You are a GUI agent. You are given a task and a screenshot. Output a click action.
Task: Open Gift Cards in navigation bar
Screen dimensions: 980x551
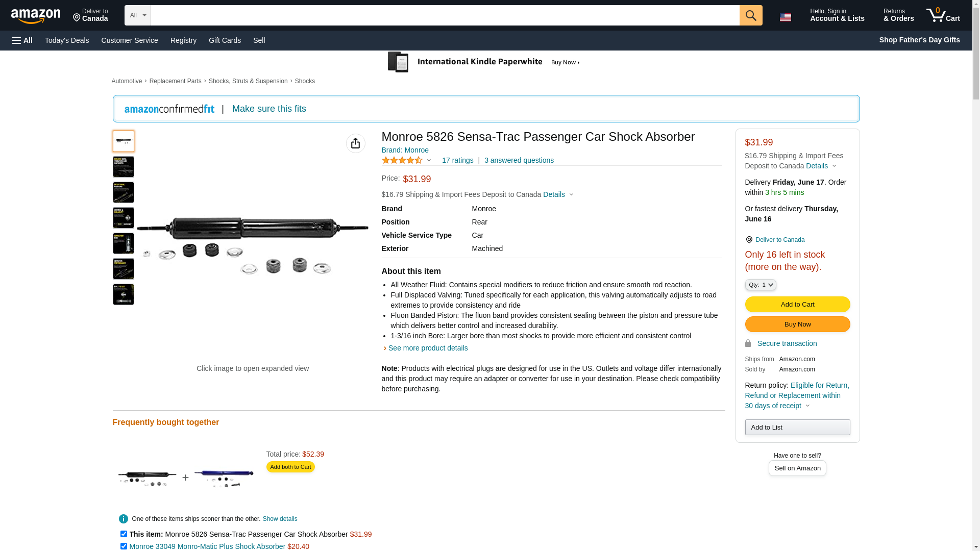[225, 40]
